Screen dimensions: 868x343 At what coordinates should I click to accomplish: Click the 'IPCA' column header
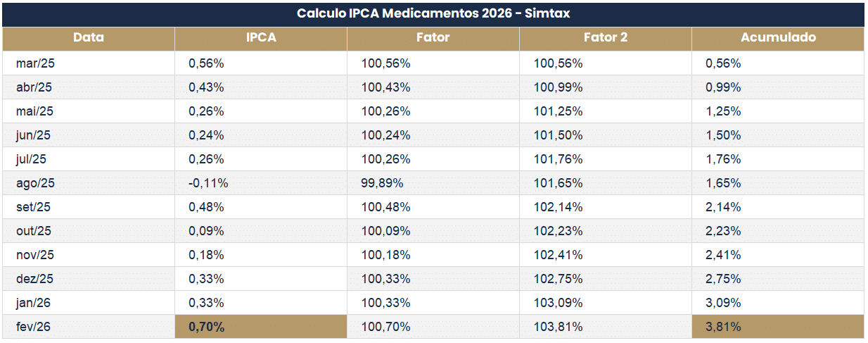[261, 38]
